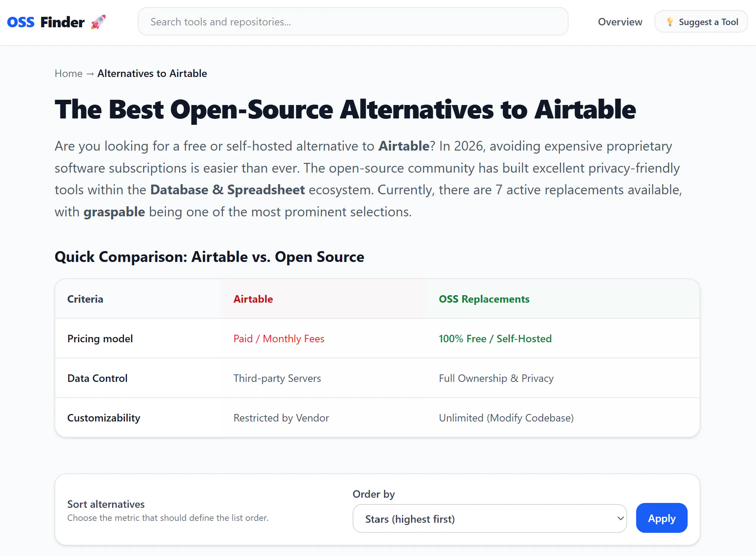Open the Order by dropdown
756x556 pixels.
pos(490,519)
